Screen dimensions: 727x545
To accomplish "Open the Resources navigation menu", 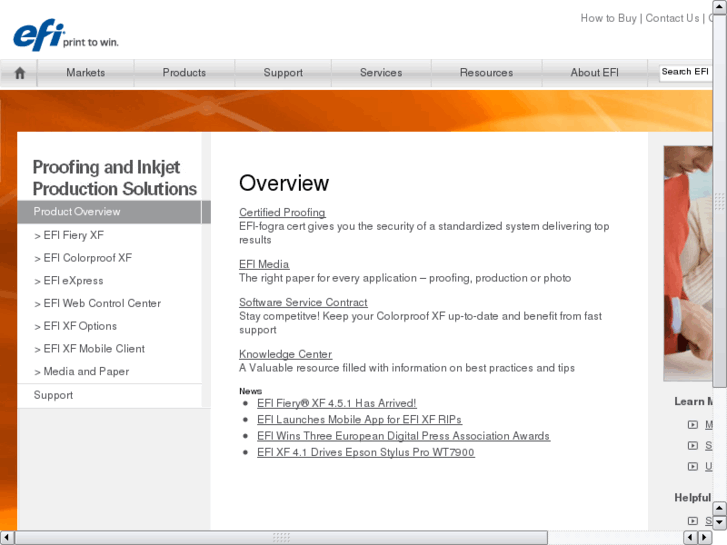I will (486, 73).
